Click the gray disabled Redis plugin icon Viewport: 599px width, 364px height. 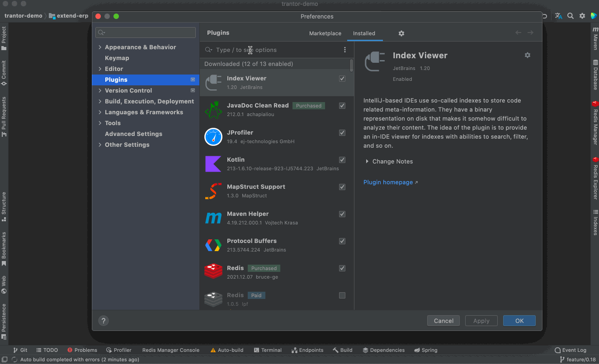pos(213,299)
